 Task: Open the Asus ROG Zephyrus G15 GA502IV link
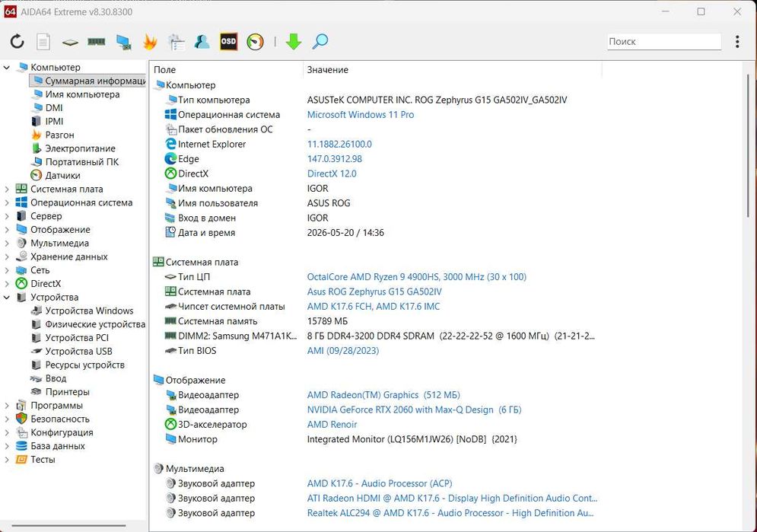(x=374, y=291)
